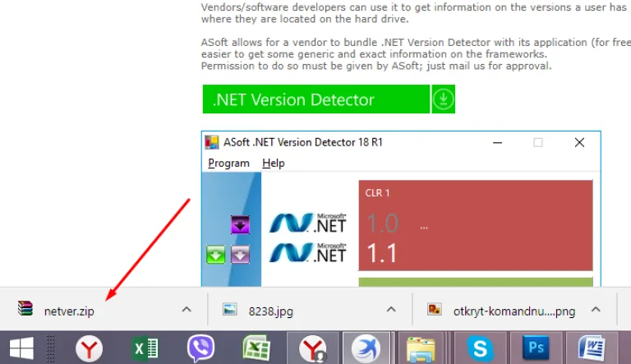
Task: Click the upper Microsoft .NET logo
Action: 308,223
